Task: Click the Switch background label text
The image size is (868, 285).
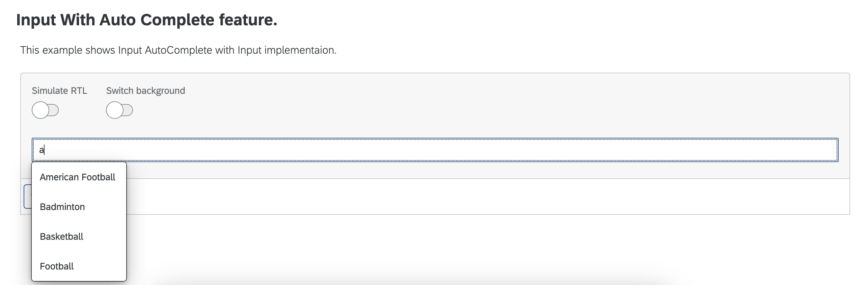Action: [145, 90]
